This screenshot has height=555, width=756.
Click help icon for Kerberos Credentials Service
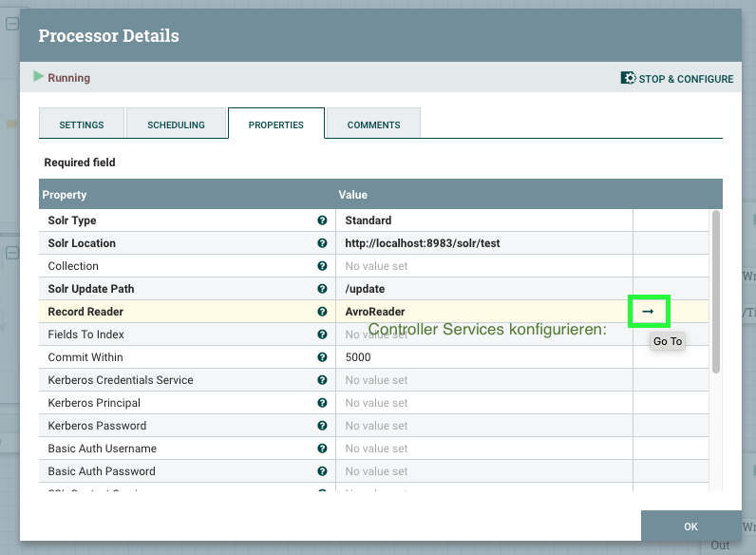pyautogui.click(x=322, y=380)
